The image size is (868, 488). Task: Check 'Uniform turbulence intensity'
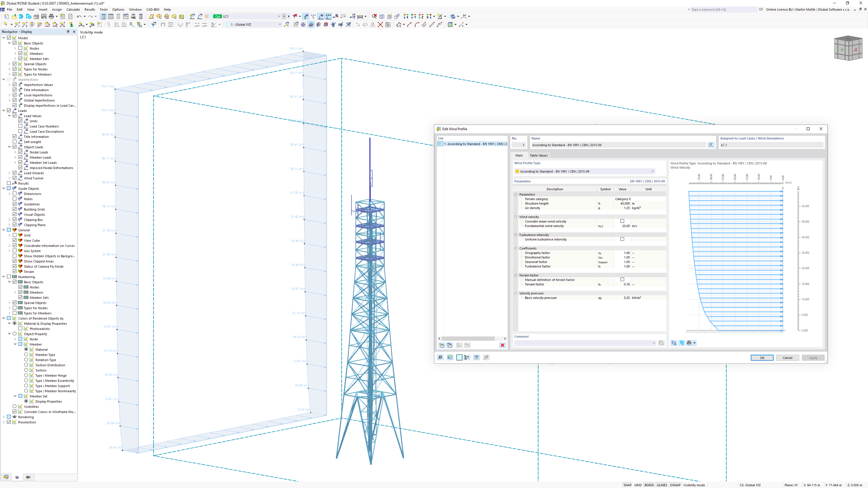[622, 239]
